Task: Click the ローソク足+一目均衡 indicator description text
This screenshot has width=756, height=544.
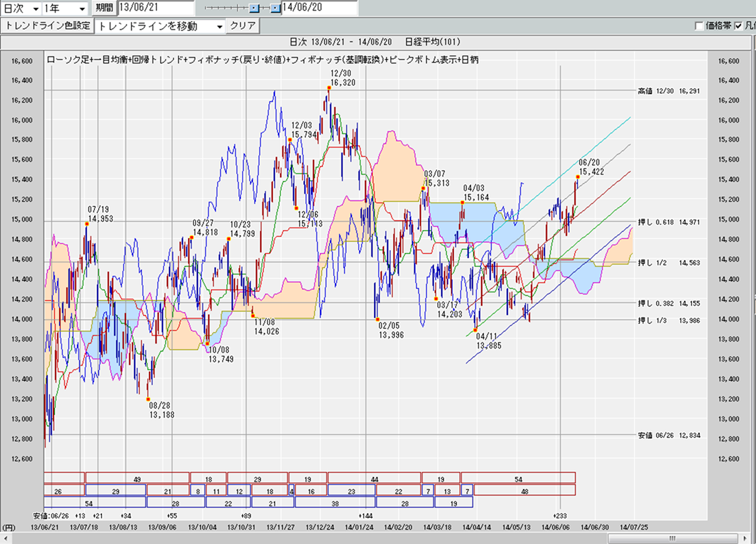Action: [262, 60]
